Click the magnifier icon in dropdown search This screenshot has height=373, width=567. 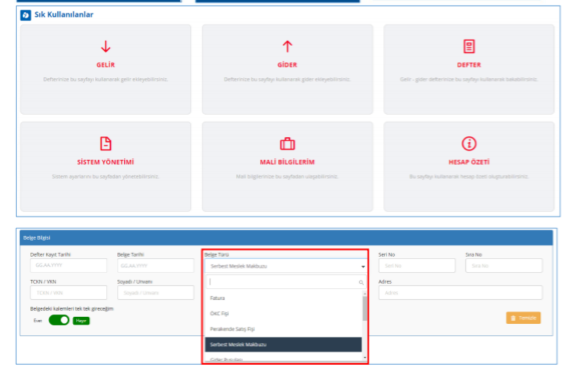click(x=361, y=282)
